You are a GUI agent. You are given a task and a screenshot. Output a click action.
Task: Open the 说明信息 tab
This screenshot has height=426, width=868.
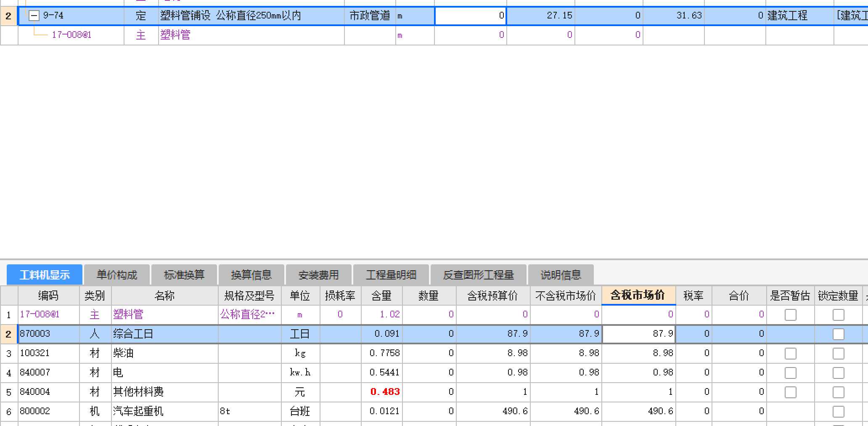click(561, 275)
